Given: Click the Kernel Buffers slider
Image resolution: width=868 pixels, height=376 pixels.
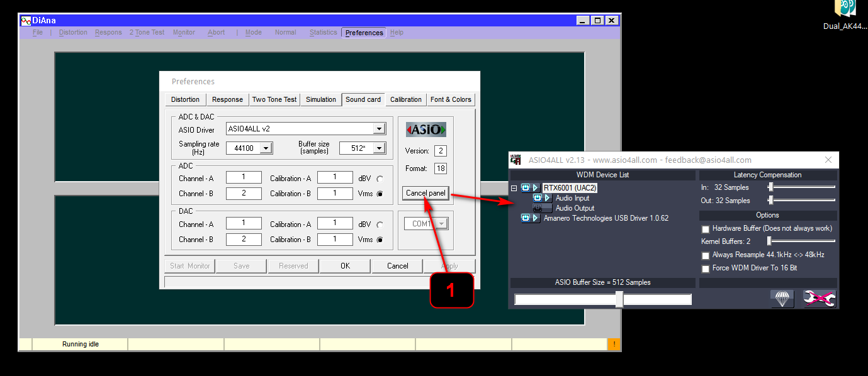Looking at the screenshot, I should click(x=801, y=241).
